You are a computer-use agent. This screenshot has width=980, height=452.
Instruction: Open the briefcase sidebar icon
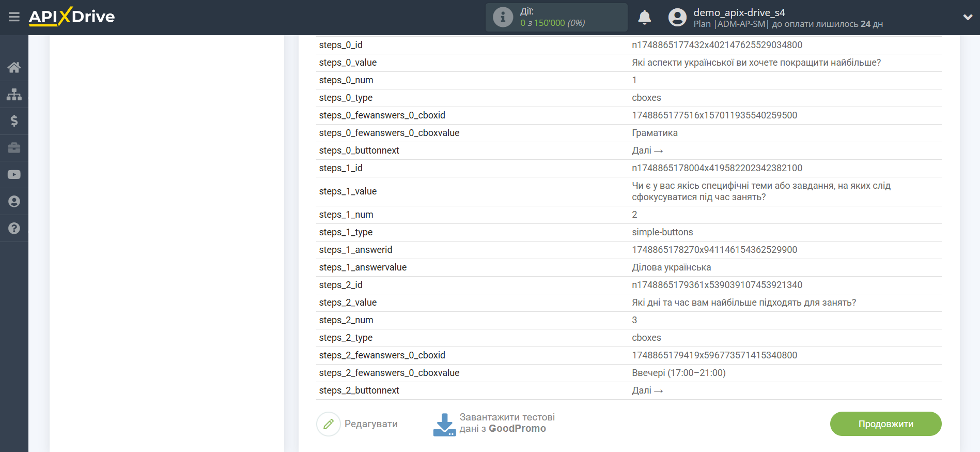coord(14,148)
